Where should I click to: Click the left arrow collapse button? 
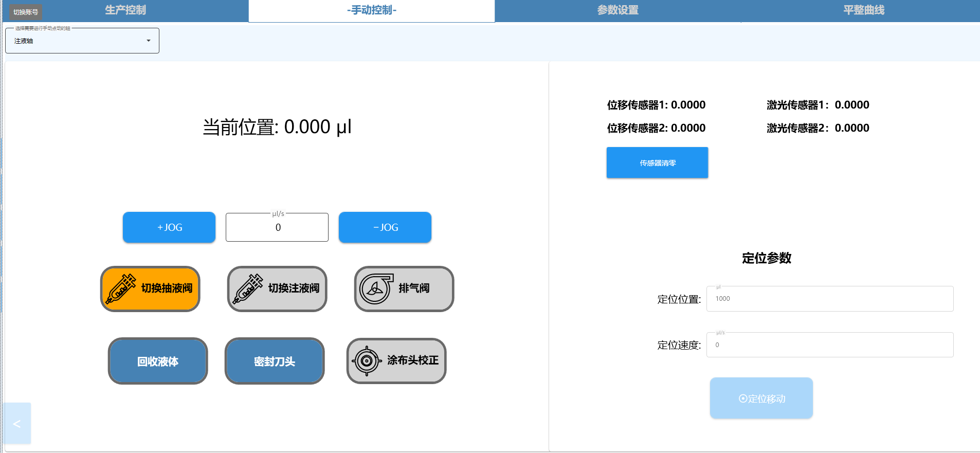[17, 423]
